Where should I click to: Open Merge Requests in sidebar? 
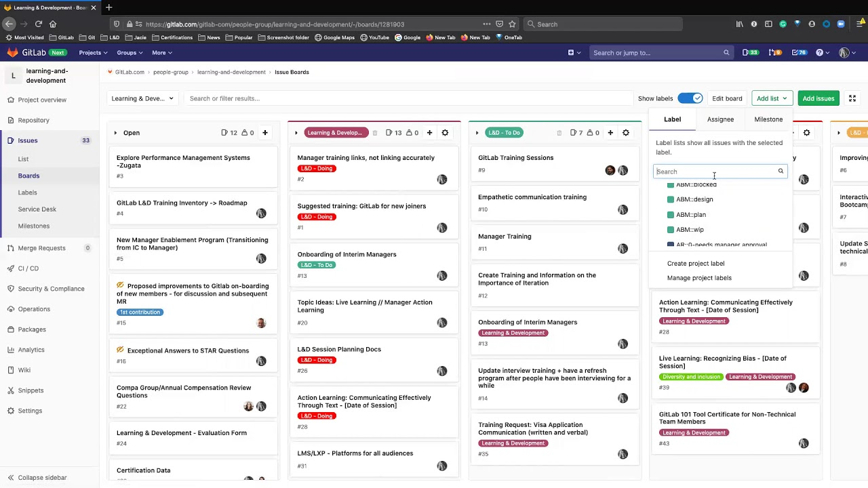pyautogui.click(x=41, y=248)
